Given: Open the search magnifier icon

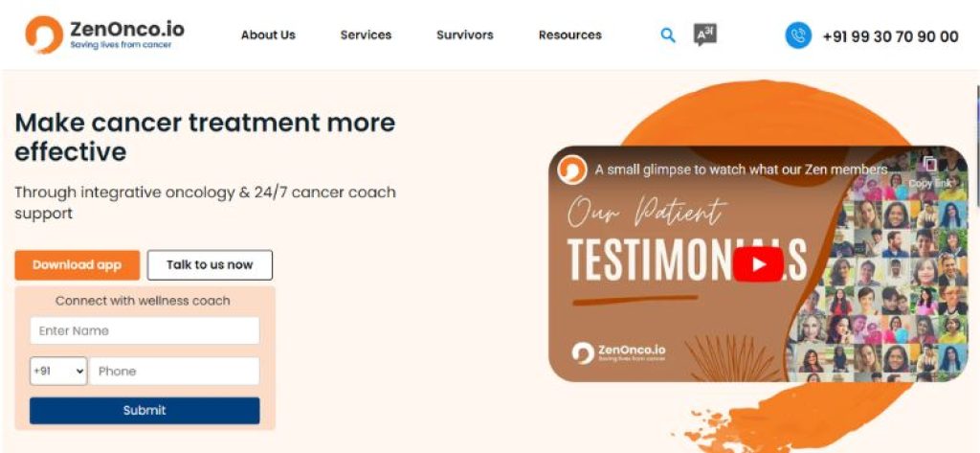Looking at the screenshot, I should (x=668, y=35).
